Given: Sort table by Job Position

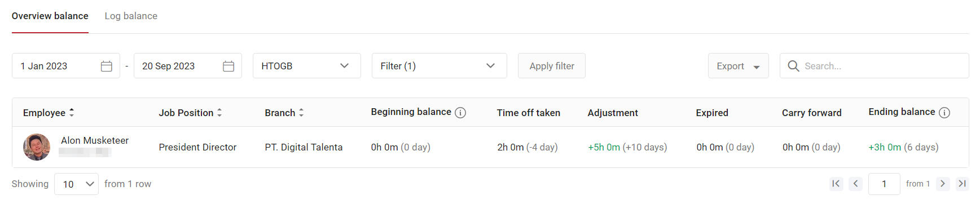Looking at the screenshot, I should [219, 113].
